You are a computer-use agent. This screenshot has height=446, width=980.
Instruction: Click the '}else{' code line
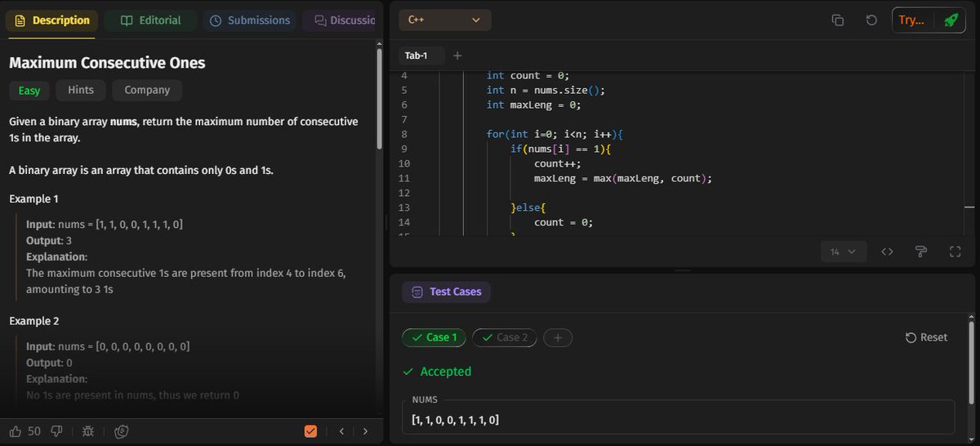528,207
